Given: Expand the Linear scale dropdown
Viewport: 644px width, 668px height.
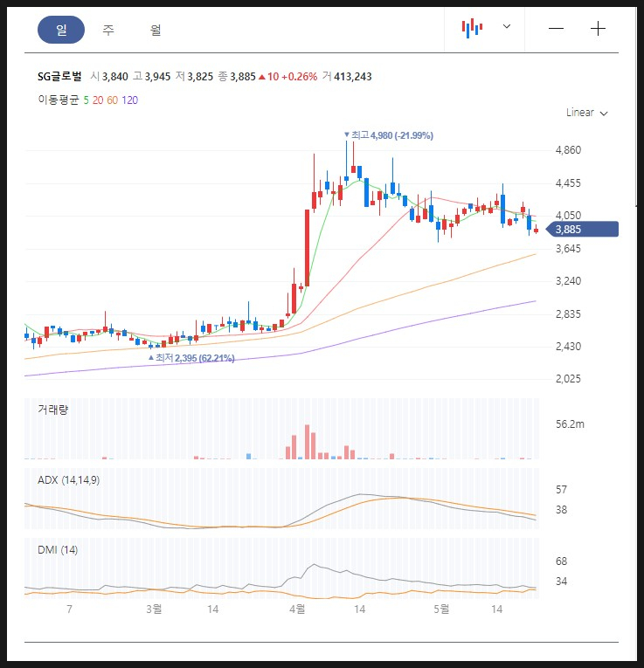Looking at the screenshot, I should coord(586,113).
